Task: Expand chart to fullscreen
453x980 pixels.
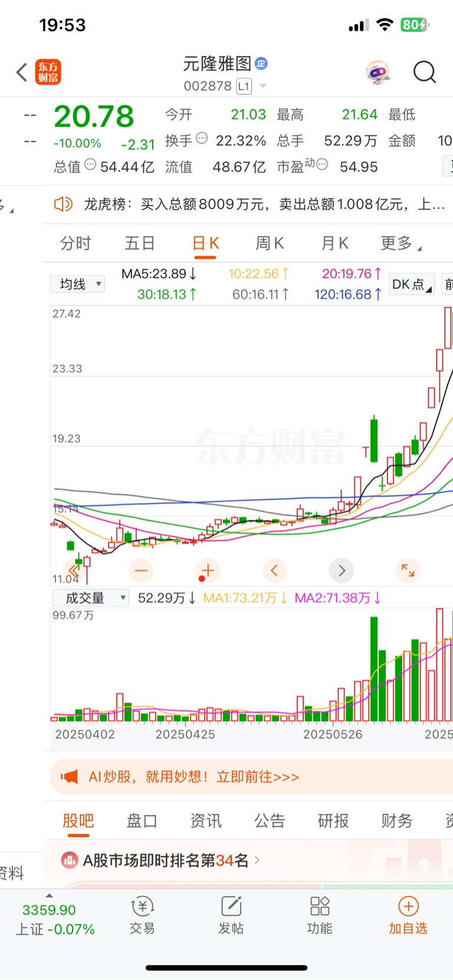Action: 408,570
